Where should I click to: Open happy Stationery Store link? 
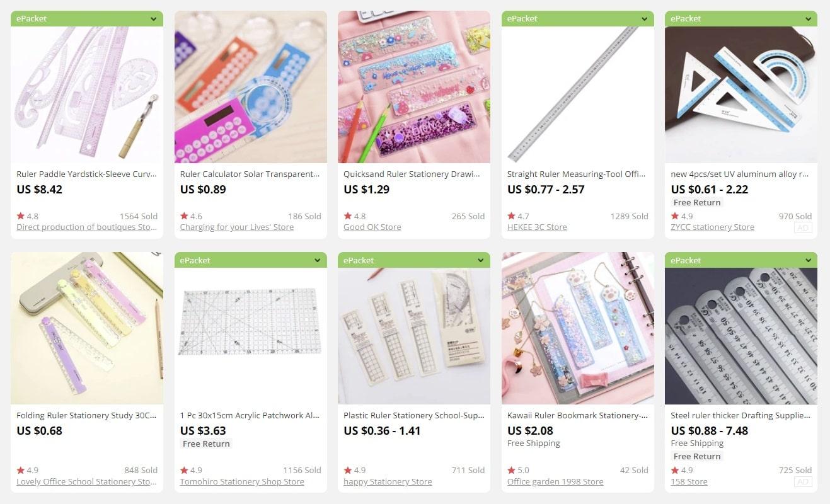388,481
